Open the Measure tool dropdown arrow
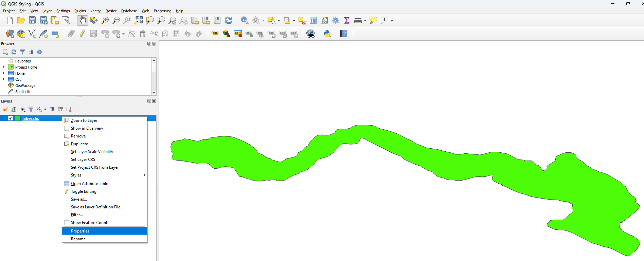Viewport: 644px width, 261px height. pos(365,20)
